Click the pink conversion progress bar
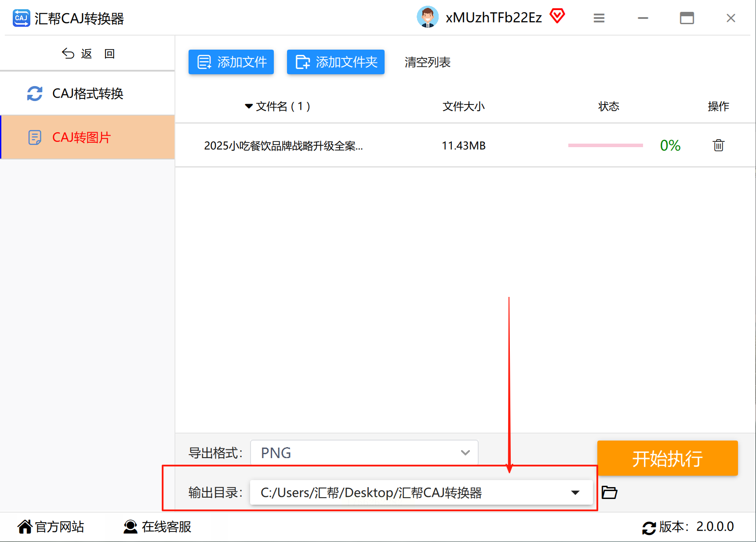Screen dimensions: 756x542 [x=605, y=145]
